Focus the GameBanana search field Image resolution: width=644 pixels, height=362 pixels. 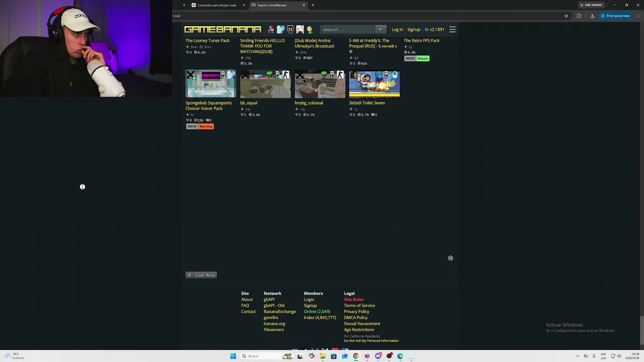(348, 30)
